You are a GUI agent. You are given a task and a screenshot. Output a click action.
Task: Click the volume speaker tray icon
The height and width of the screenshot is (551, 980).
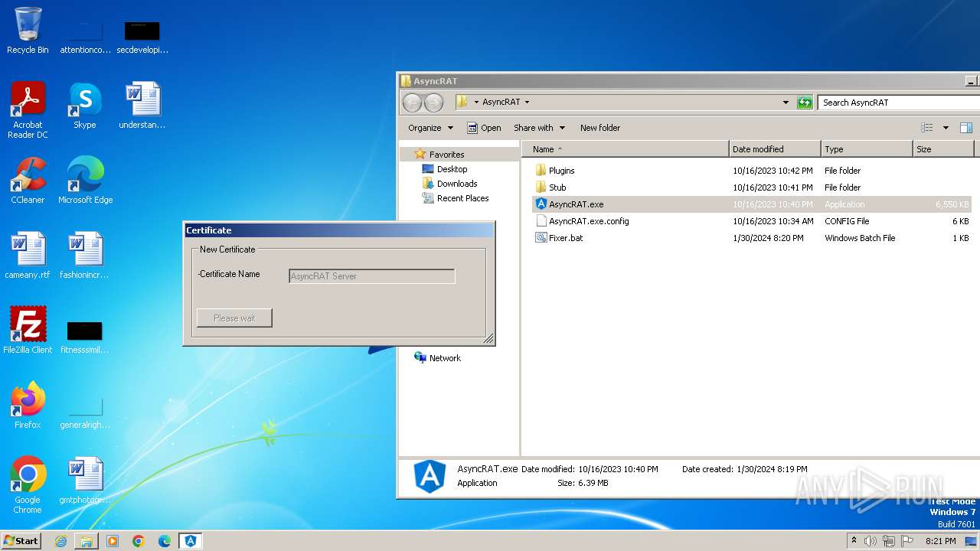871,541
